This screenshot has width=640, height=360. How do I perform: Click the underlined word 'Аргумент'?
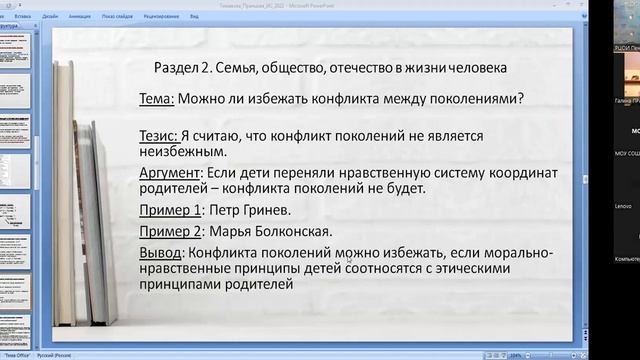[x=169, y=173]
